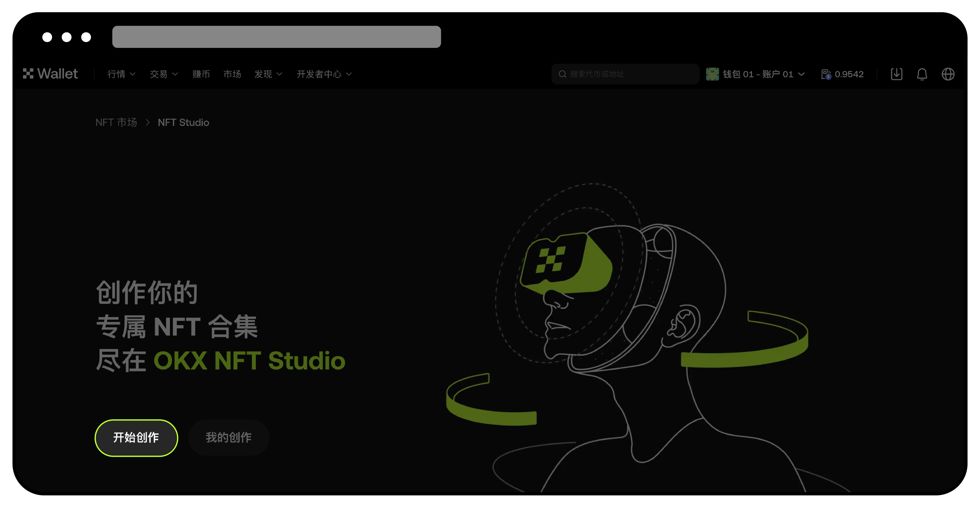Open the 开发者中心 dropdown
The height and width of the screenshot is (506, 980).
coord(324,74)
